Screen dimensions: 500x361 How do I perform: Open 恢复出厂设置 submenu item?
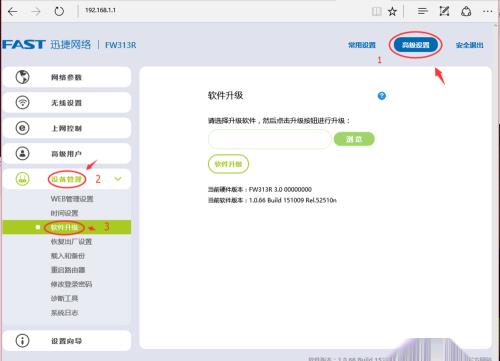coord(71,241)
